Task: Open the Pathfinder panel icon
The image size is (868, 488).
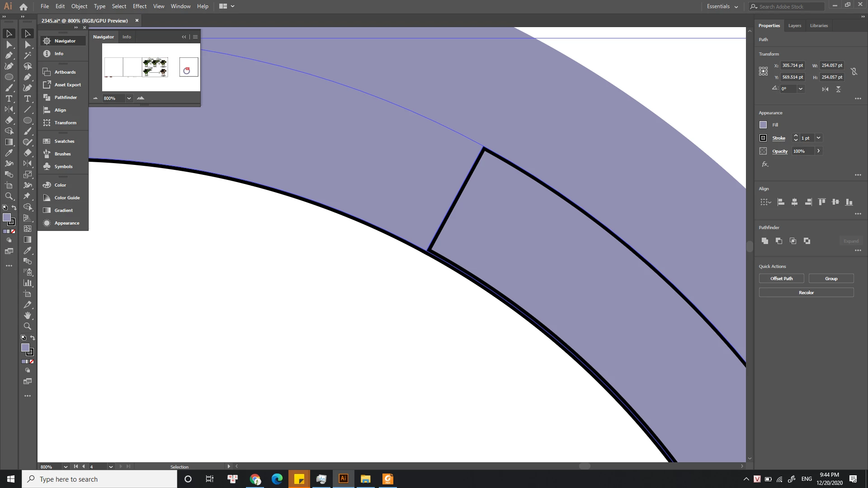Action: [x=47, y=97]
